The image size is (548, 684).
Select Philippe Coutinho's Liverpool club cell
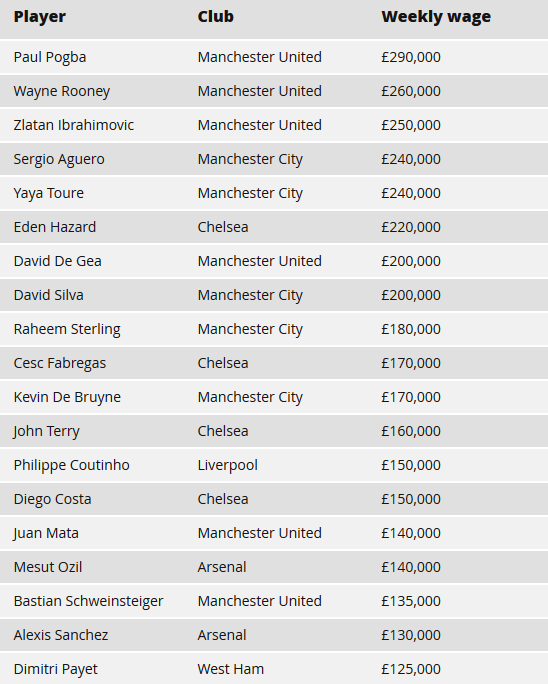pyautogui.click(x=228, y=465)
